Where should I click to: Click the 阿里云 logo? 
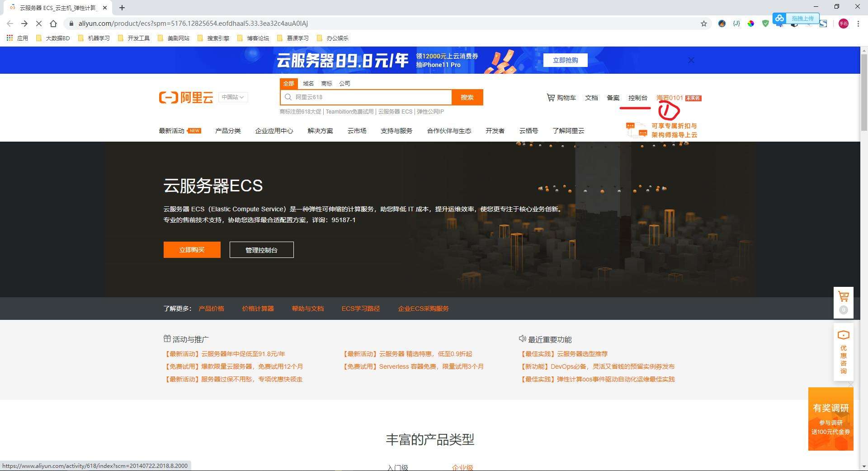click(186, 97)
